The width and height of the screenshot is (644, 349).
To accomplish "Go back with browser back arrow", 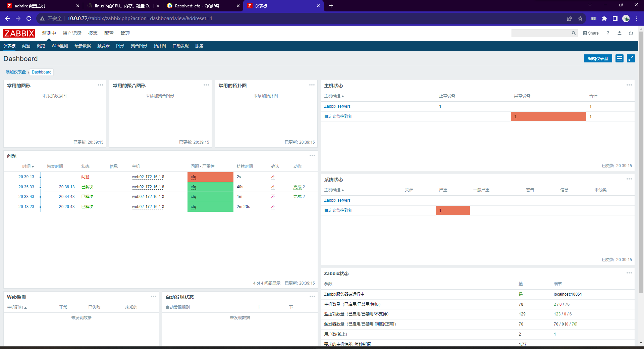I will click(7, 18).
